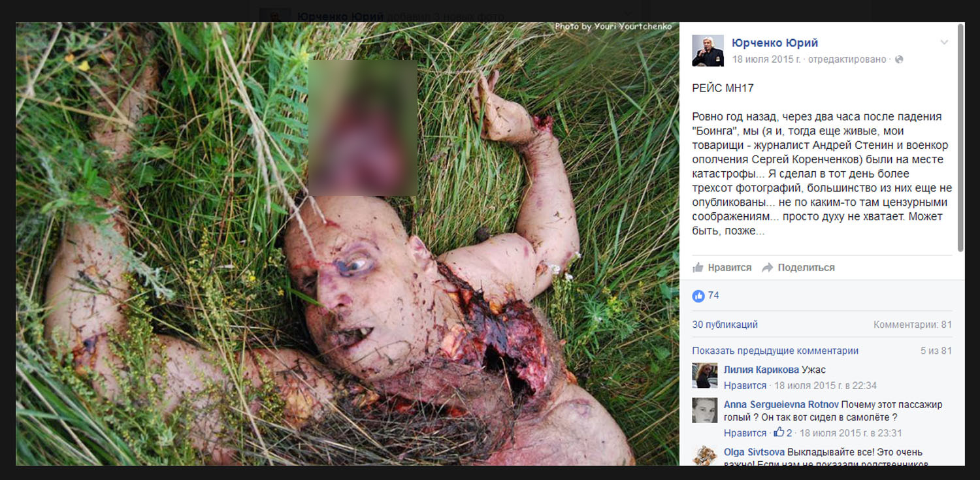Open Юрченко Юрий profile avatar
This screenshot has width=980, height=480.
pos(708,51)
